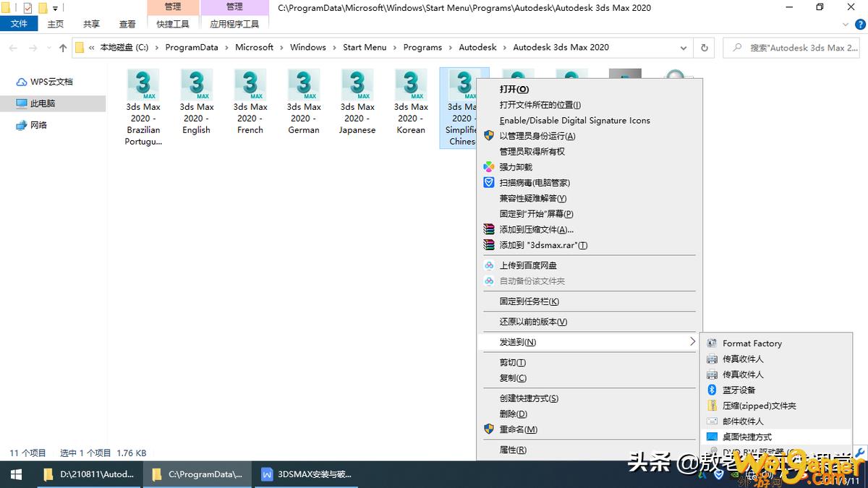Viewport: 868px width, 488px height.
Task: Click the properties checkmark quick-access icon
Action: (27, 8)
